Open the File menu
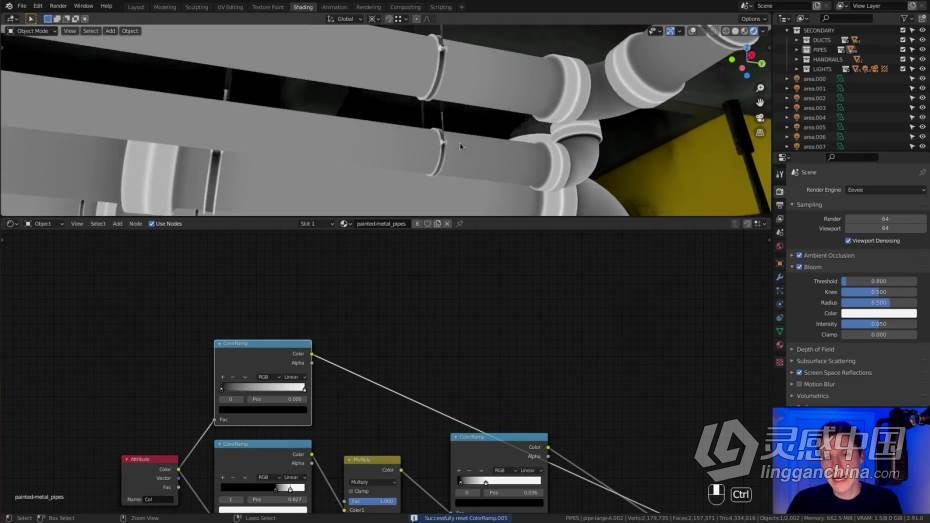The width and height of the screenshot is (930, 523). 22,6
